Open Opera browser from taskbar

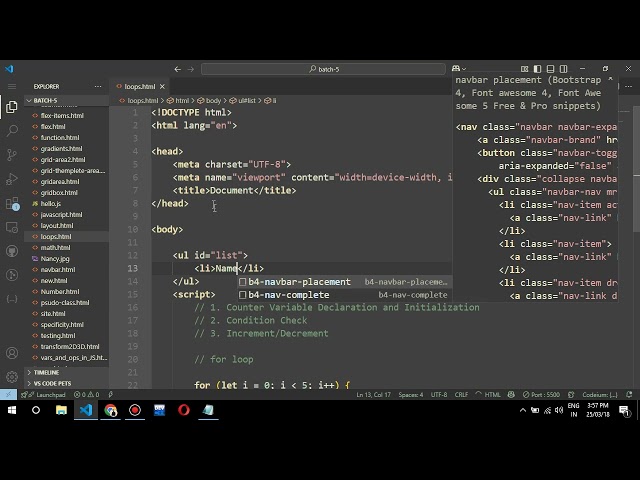tap(184, 410)
